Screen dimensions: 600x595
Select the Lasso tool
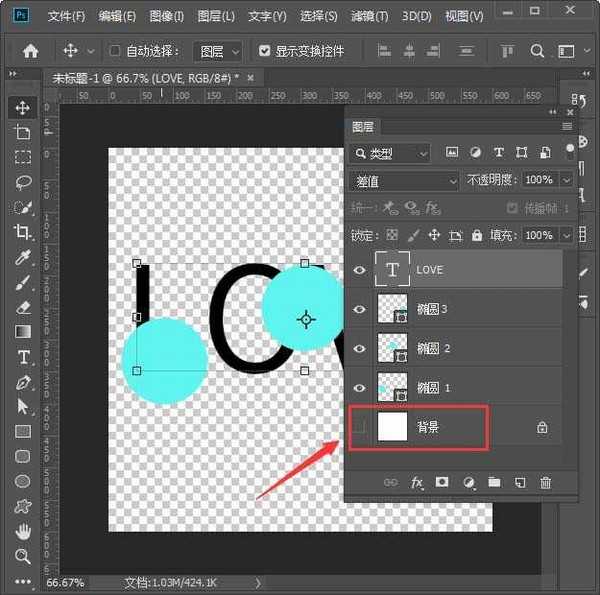point(22,182)
